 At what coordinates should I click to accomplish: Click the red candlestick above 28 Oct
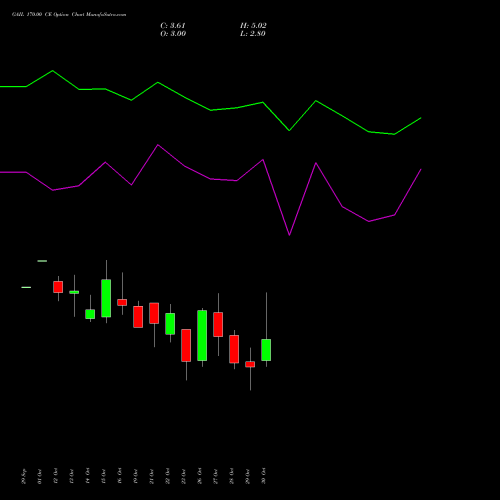click(x=234, y=349)
